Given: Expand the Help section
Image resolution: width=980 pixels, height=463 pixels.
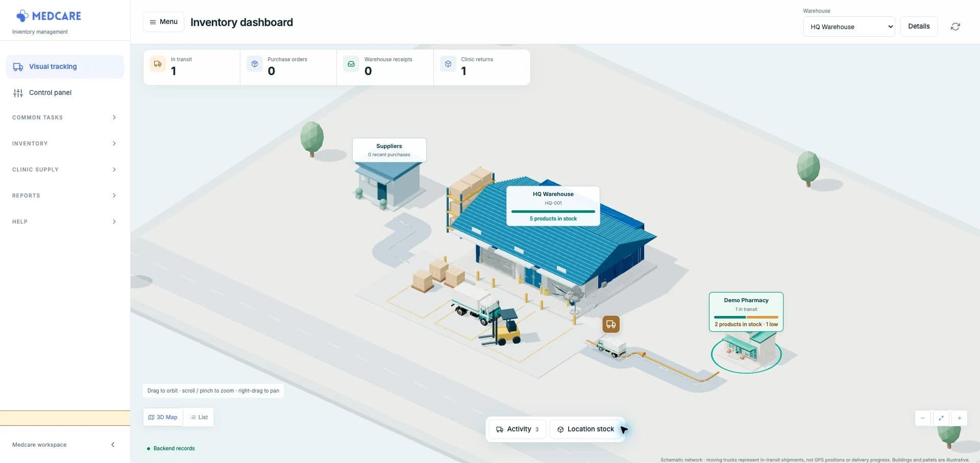Looking at the screenshot, I should [64, 222].
